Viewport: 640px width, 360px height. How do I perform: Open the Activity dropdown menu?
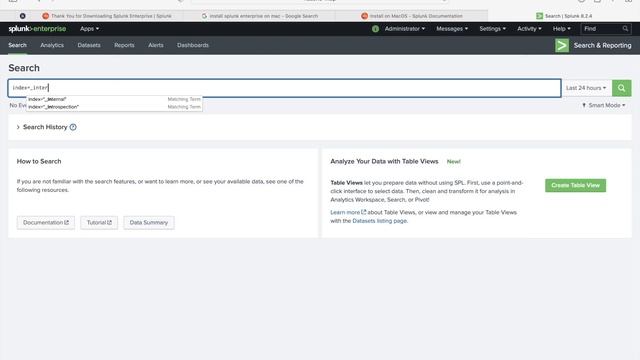(x=529, y=29)
